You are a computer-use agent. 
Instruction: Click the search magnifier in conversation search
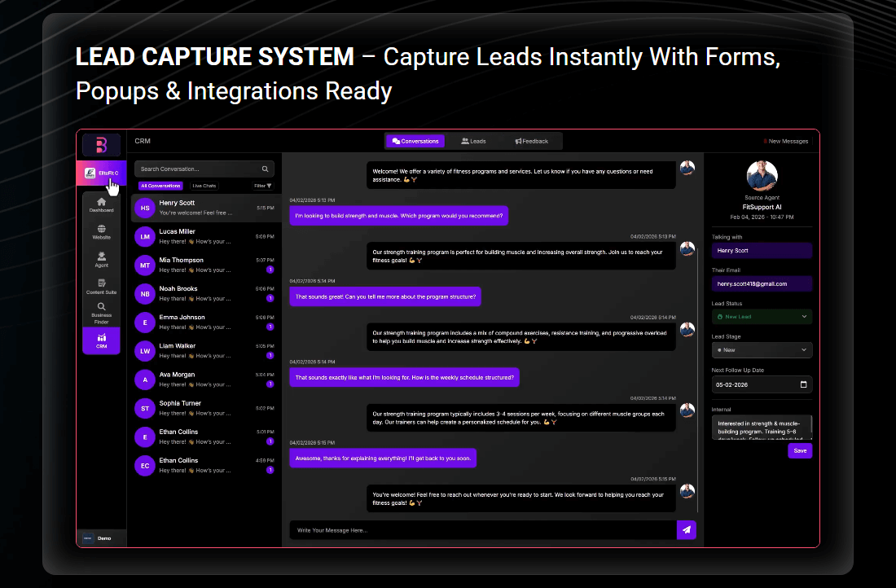tap(265, 169)
